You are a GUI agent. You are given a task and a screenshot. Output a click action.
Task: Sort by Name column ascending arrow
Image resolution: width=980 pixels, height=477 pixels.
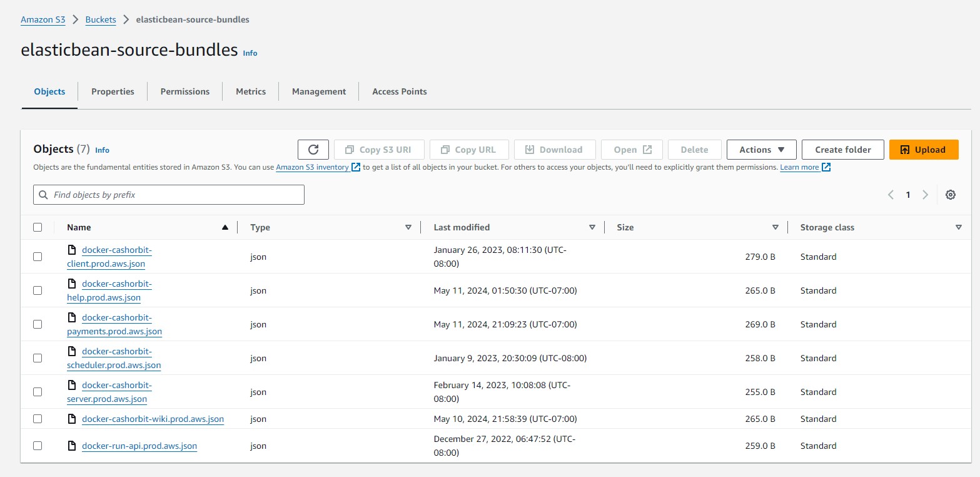click(x=225, y=227)
